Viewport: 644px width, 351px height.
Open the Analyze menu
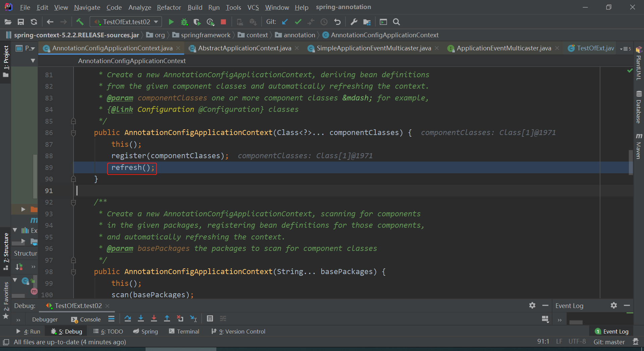click(140, 7)
